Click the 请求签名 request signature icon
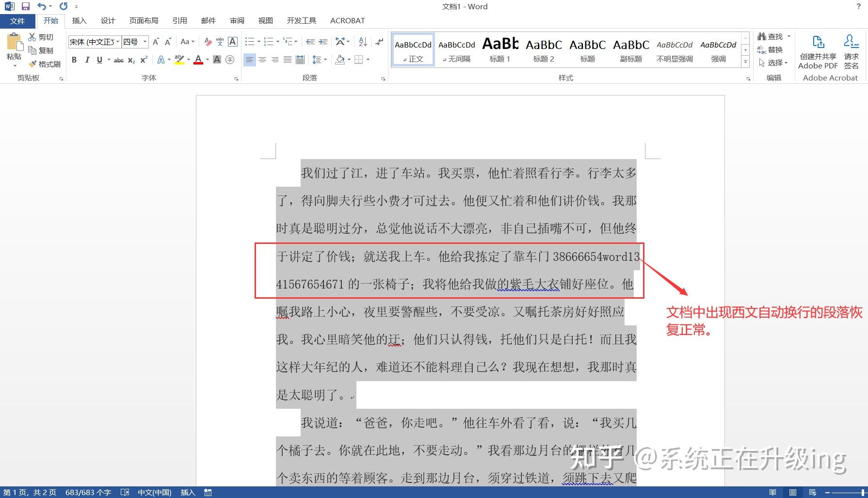 click(x=852, y=52)
